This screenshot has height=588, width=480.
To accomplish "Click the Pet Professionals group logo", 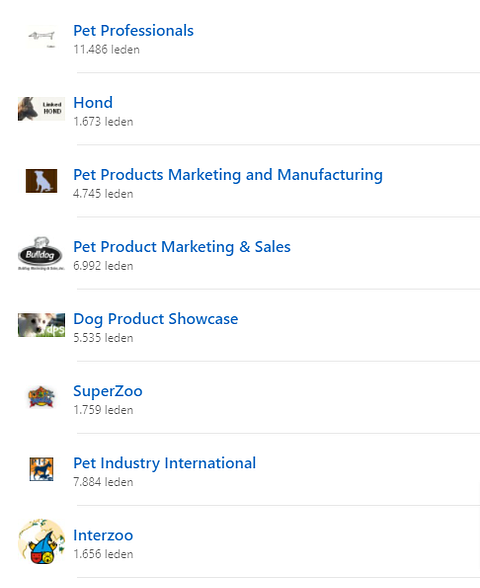I will (x=41, y=37).
